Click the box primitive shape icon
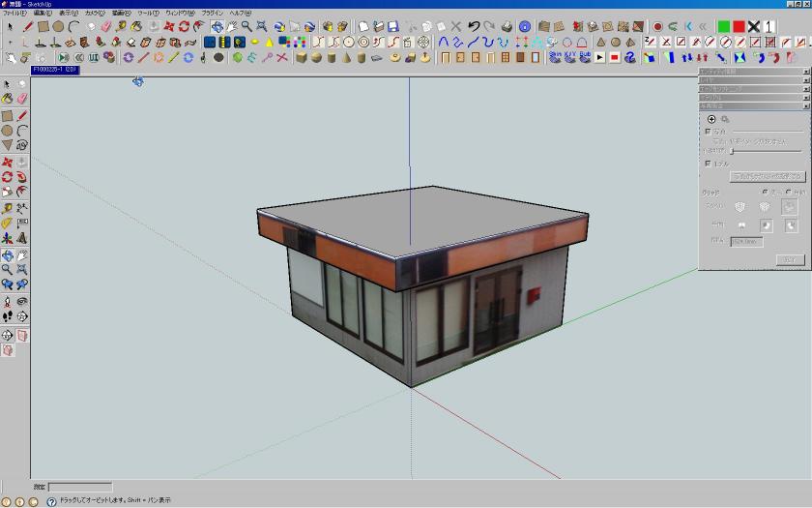812x508 pixels. (302, 57)
